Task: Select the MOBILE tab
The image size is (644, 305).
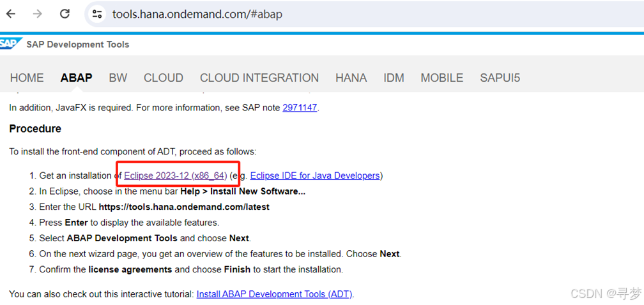Action: 442,78
